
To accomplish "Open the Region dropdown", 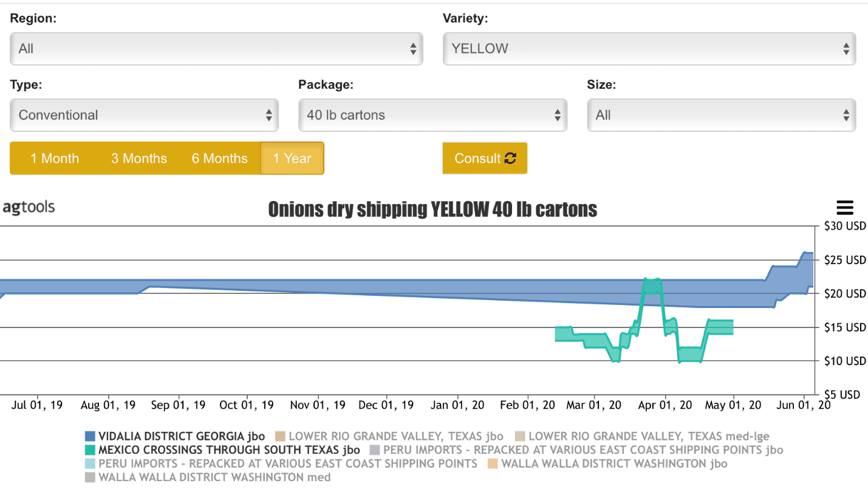I will pyautogui.click(x=216, y=49).
